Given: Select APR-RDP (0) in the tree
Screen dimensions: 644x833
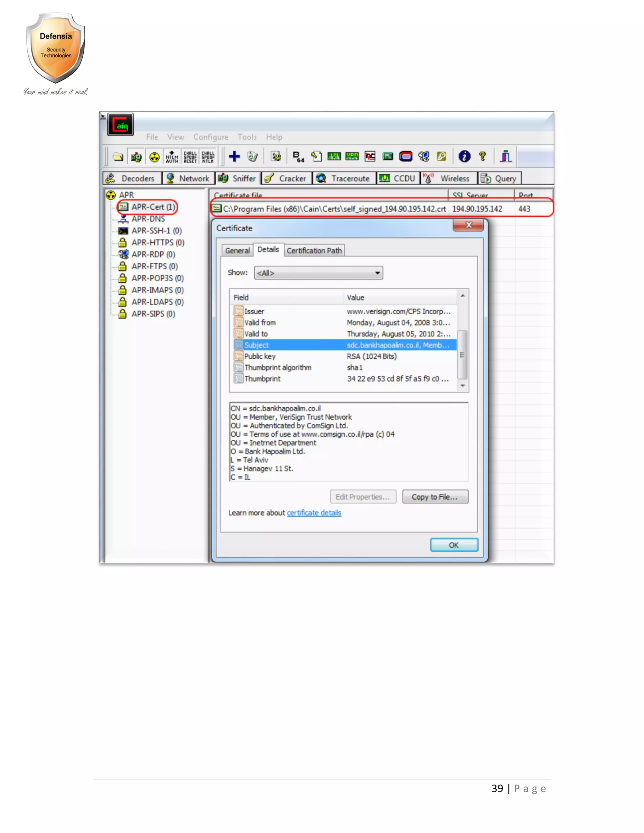Looking at the screenshot, I should tap(153, 254).
